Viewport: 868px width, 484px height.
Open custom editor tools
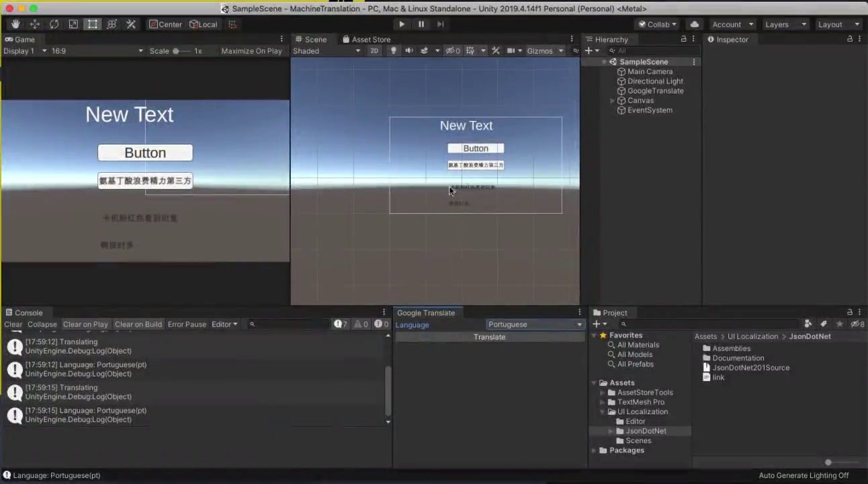[x=131, y=24]
